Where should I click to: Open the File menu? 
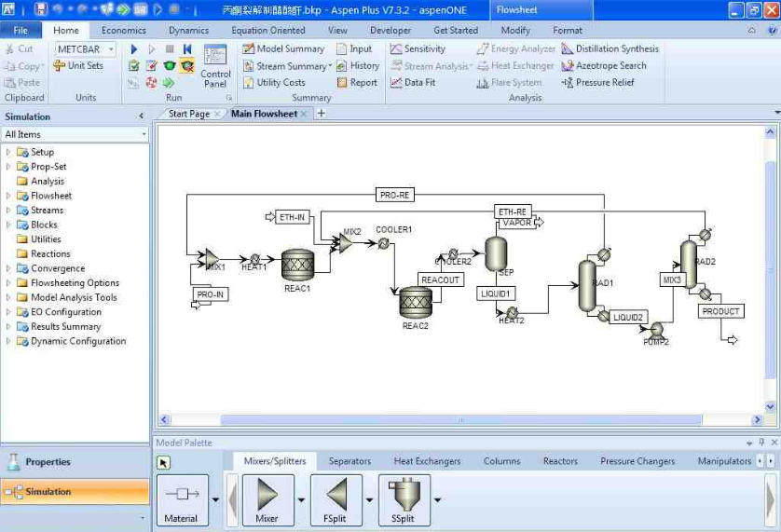21,31
